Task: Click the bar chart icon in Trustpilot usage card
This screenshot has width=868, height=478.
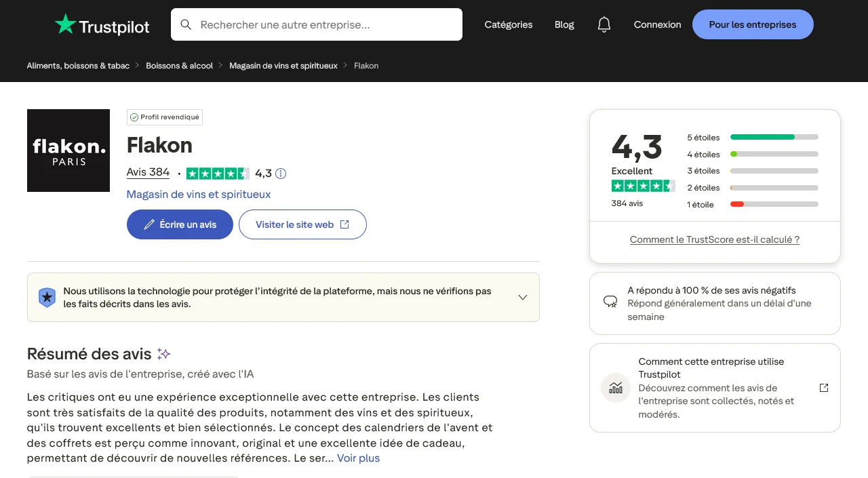Action: 615,388
